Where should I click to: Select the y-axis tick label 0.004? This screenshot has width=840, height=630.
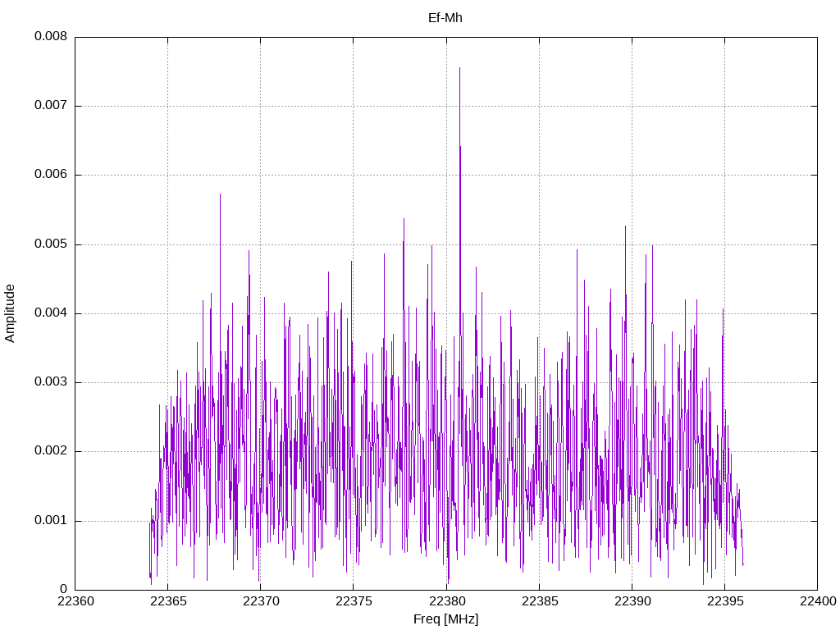[x=51, y=313]
